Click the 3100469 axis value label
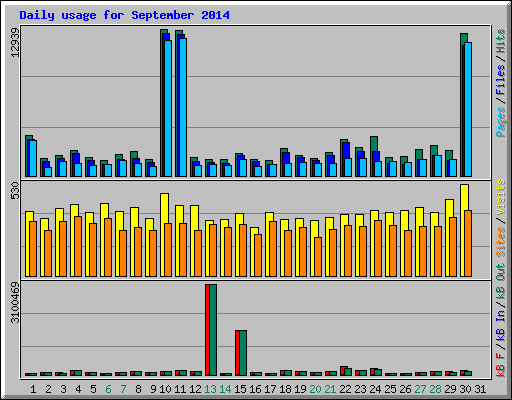Screen dimensions: 512x400 (15, 303)
